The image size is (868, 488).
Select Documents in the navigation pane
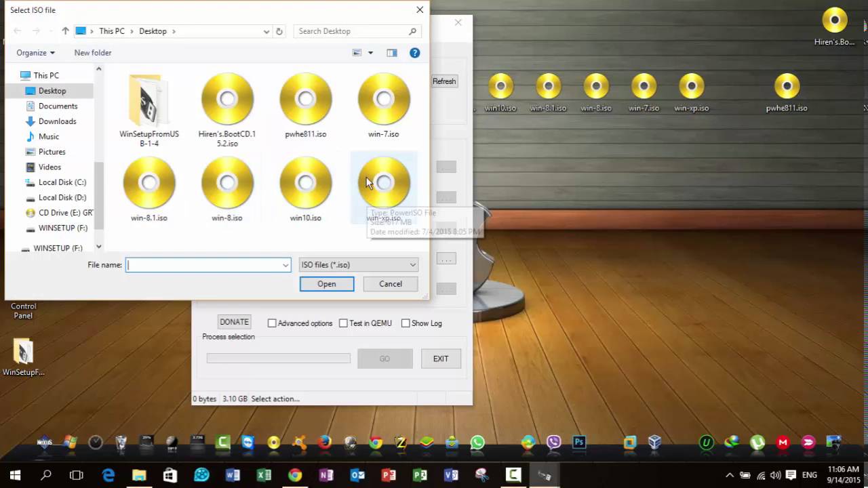click(x=58, y=106)
